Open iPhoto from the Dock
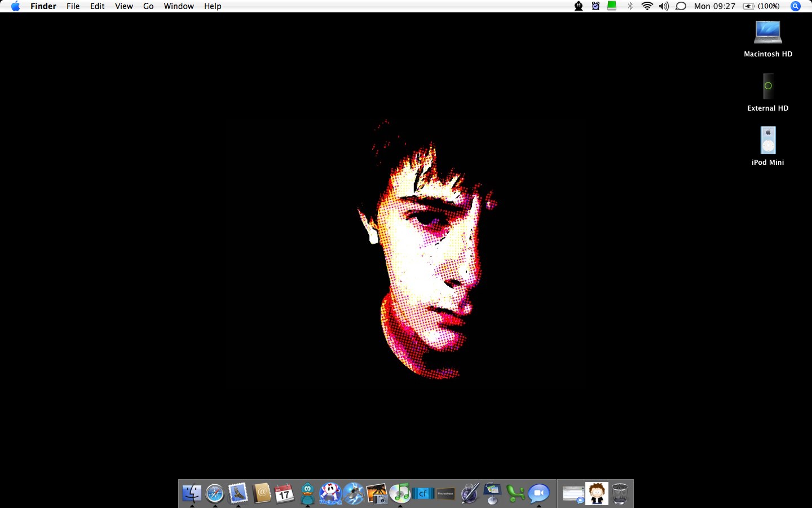Screen dimensions: 812x508 [x=377, y=493]
